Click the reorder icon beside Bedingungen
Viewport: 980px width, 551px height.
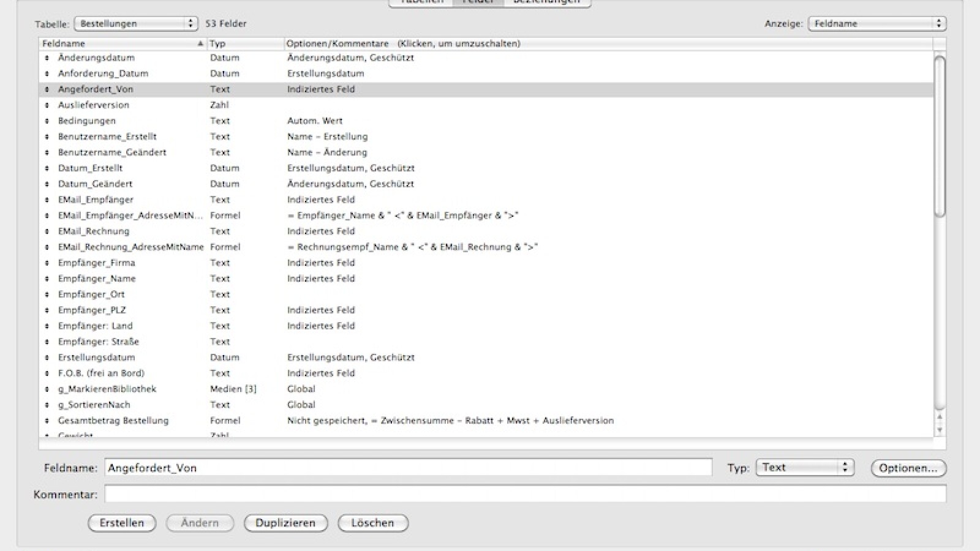48,121
